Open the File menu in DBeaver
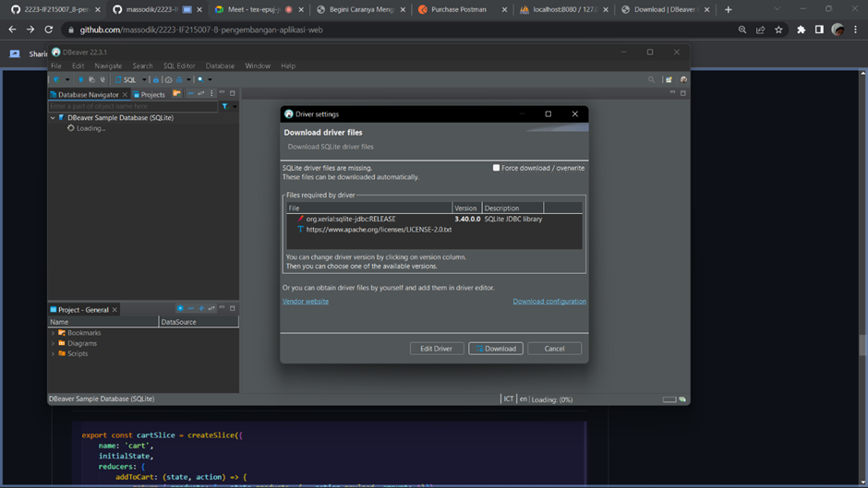 [x=56, y=65]
